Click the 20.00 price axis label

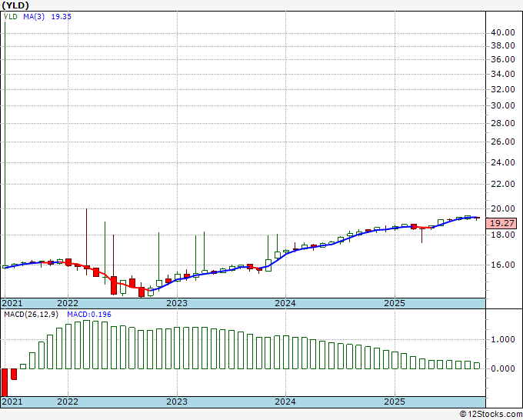click(503, 208)
